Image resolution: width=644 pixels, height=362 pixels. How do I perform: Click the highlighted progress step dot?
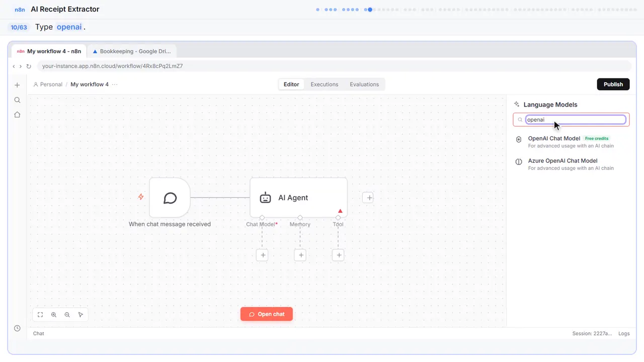click(370, 9)
